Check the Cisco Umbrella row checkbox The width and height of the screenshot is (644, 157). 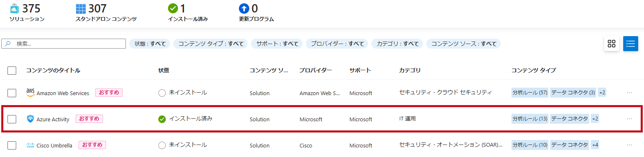point(12,145)
